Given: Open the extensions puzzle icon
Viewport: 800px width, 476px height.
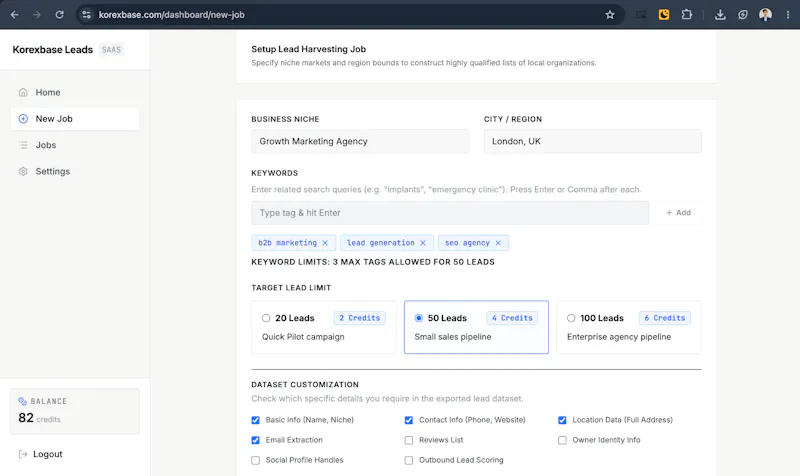Looking at the screenshot, I should (x=687, y=15).
